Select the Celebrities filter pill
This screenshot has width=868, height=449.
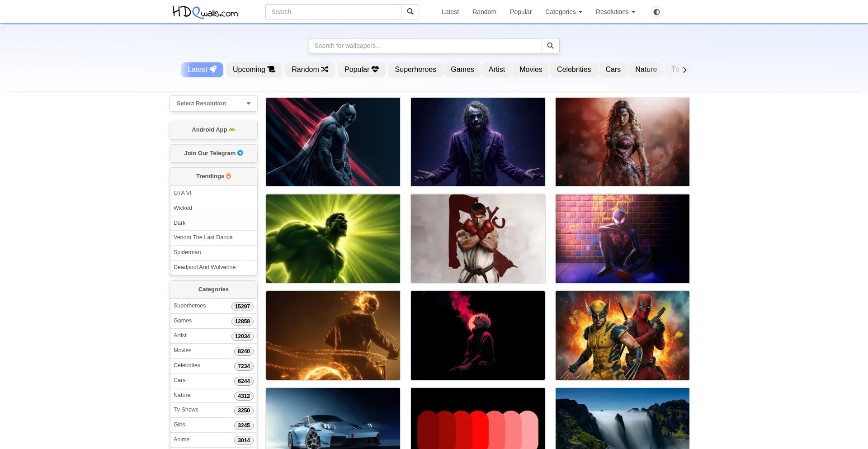coord(574,70)
